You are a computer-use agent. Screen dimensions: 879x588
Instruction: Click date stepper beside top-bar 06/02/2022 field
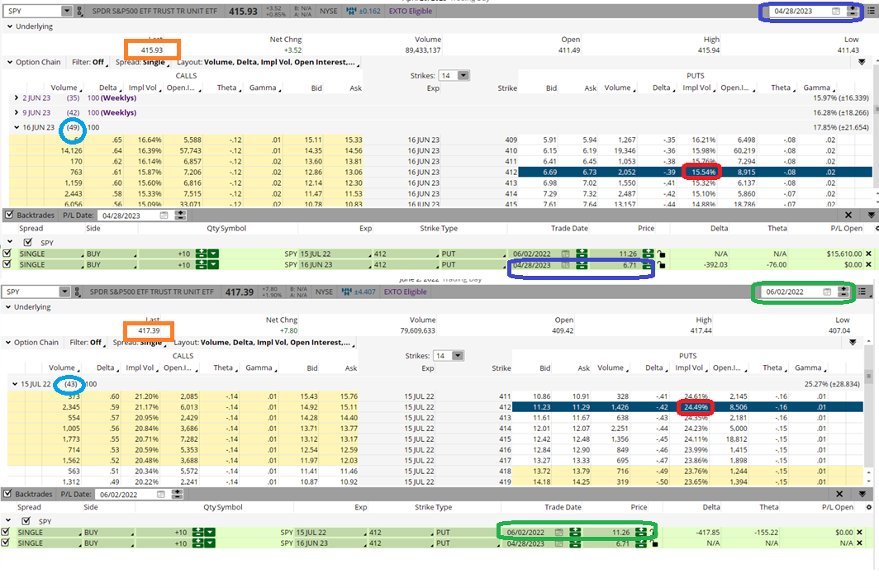tap(843, 292)
